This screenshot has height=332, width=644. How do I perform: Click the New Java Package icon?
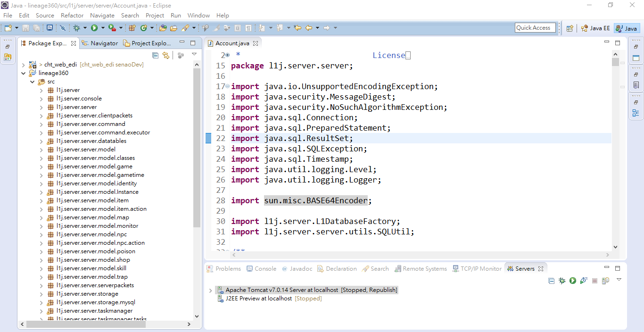point(132,28)
